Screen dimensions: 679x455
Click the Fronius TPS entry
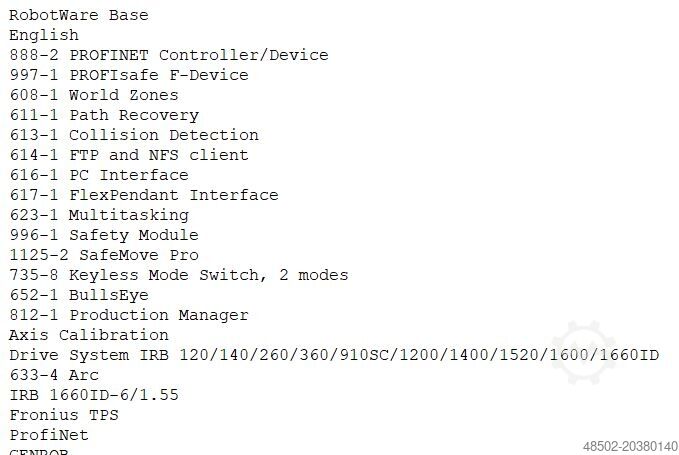pyautogui.click(x=64, y=415)
